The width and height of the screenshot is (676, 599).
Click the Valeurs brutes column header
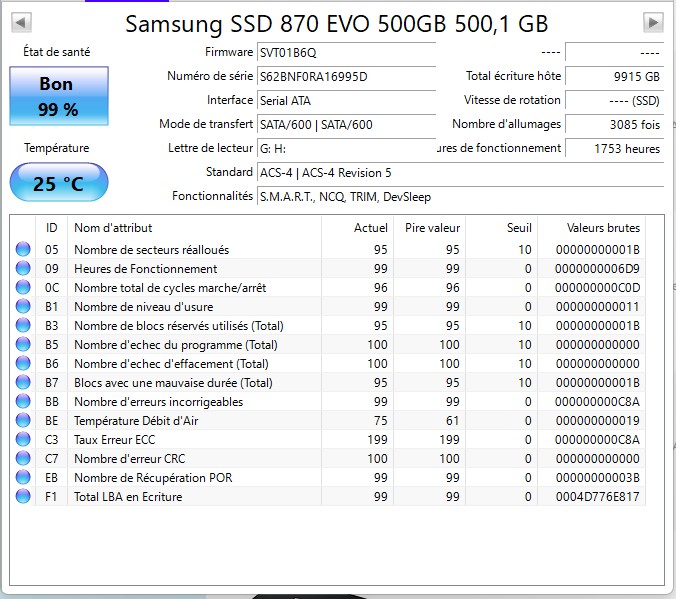pyautogui.click(x=592, y=228)
